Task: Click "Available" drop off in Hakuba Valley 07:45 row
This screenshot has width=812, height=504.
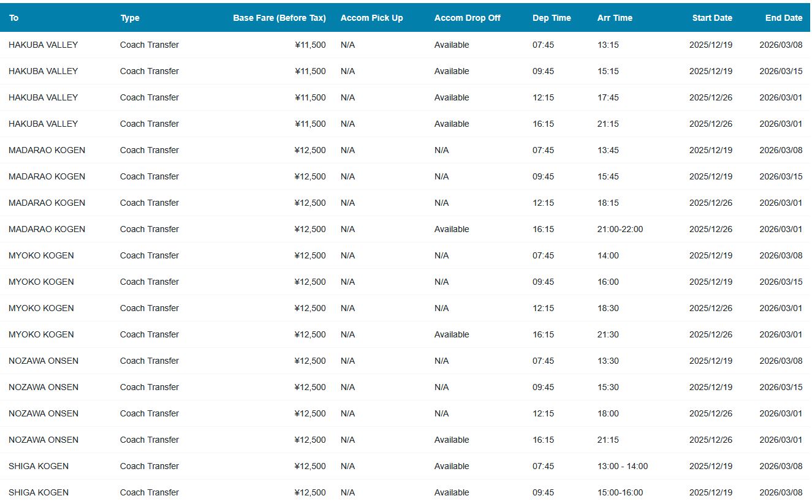Action: click(452, 45)
